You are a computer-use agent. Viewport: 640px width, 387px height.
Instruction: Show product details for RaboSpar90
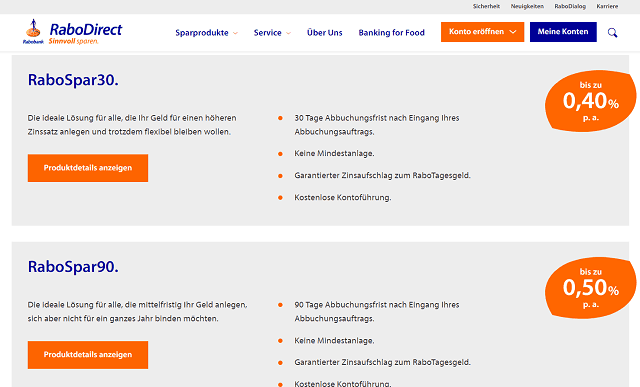pos(88,355)
